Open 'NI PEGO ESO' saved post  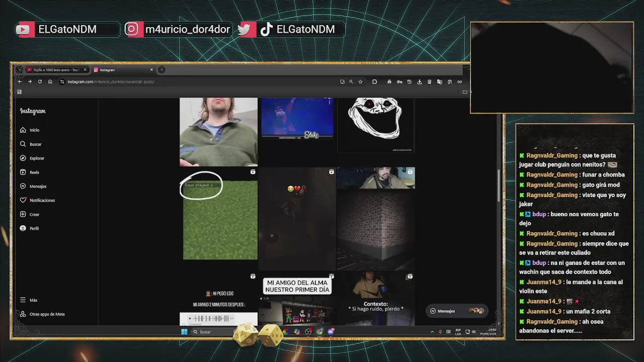218,299
